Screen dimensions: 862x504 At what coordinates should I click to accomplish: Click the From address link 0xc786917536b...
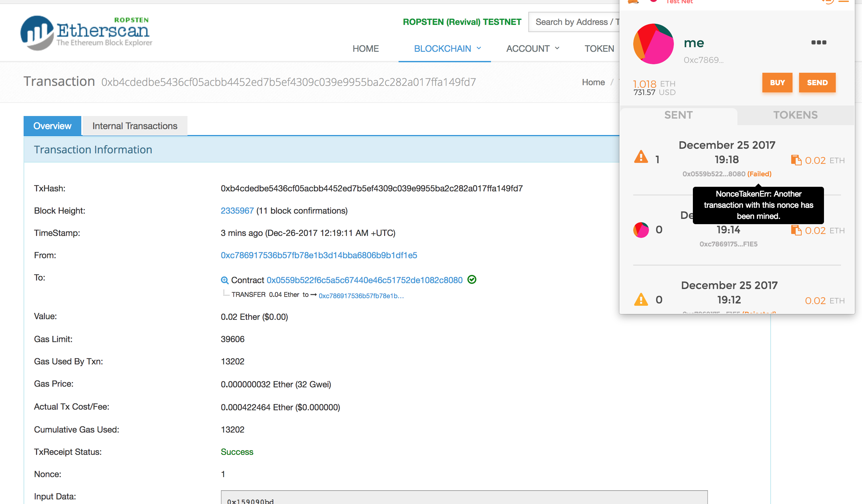point(319,255)
